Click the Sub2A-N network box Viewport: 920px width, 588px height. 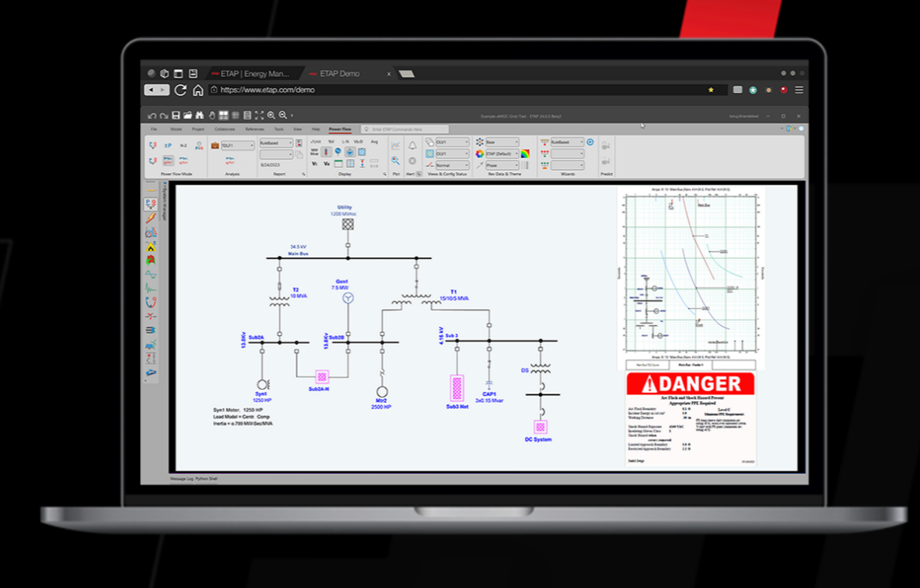[x=321, y=376]
